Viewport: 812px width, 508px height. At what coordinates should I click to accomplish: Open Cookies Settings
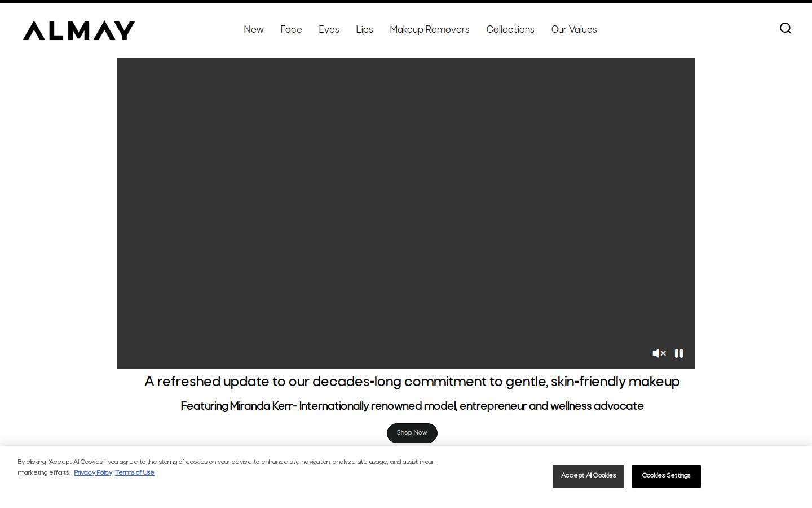666,476
